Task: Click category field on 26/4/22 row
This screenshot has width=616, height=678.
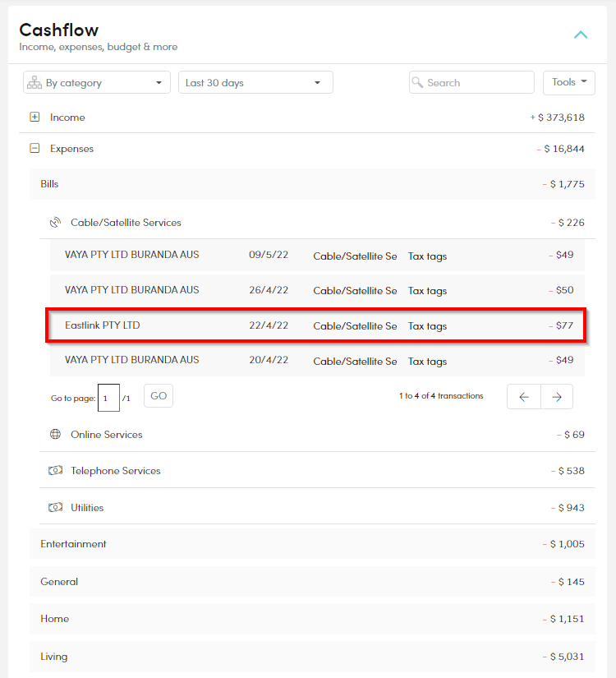Action: click(355, 291)
